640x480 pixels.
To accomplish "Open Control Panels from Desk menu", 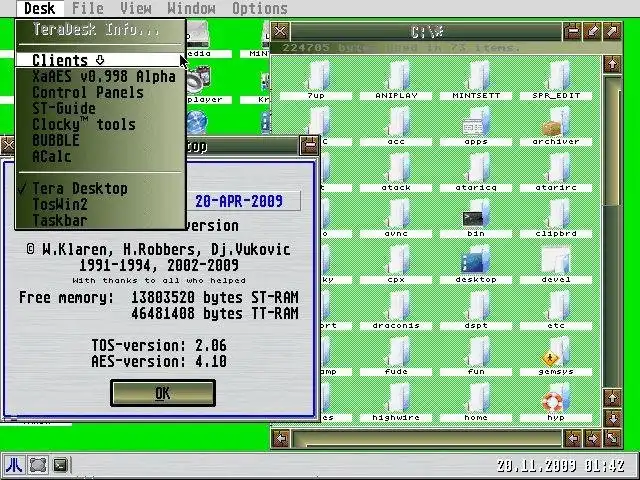I will pos(100,92).
